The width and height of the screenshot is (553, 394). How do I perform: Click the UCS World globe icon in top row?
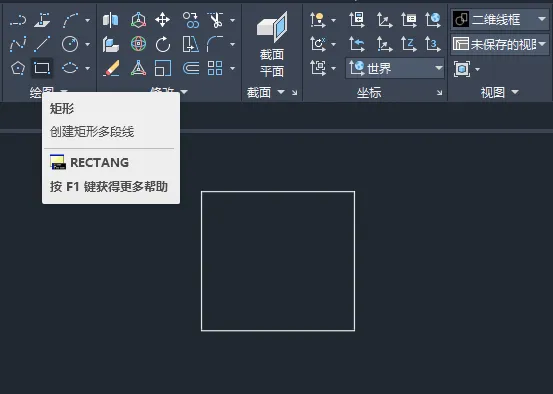tap(433, 20)
